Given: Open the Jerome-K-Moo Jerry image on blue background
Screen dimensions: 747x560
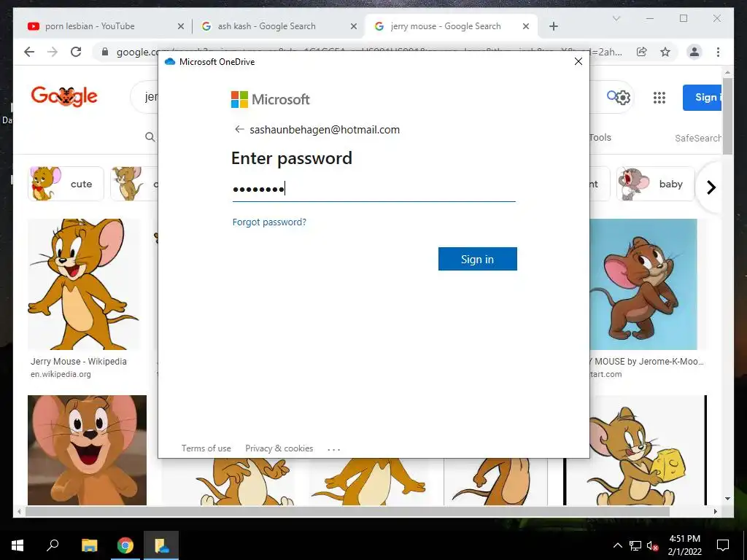Looking at the screenshot, I should (643, 284).
